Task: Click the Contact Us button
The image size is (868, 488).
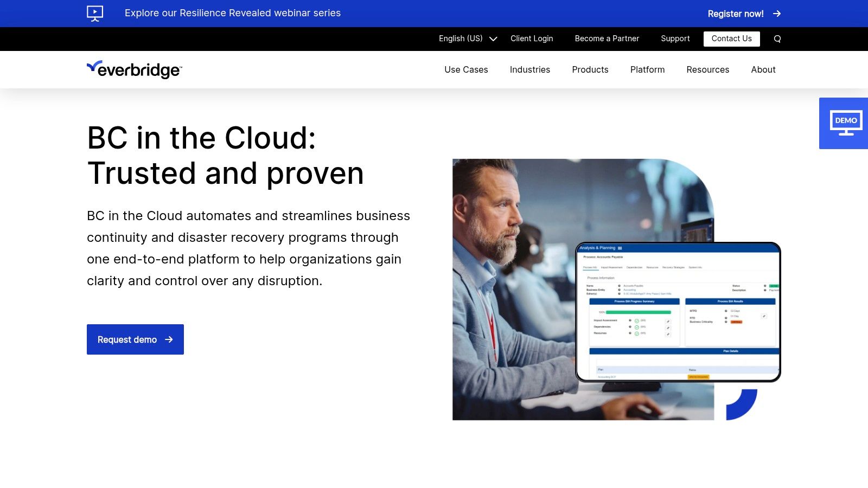Action: coord(732,38)
